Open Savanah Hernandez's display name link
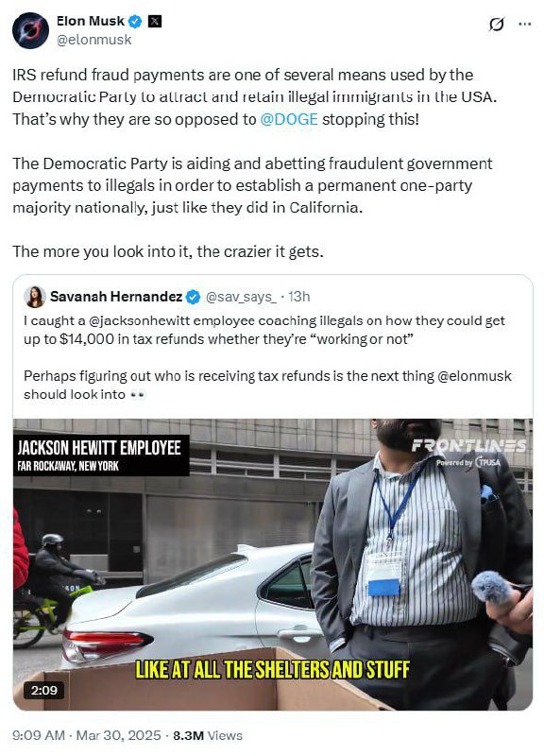Image resolution: width=544 pixels, height=756 pixels. point(116,297)
